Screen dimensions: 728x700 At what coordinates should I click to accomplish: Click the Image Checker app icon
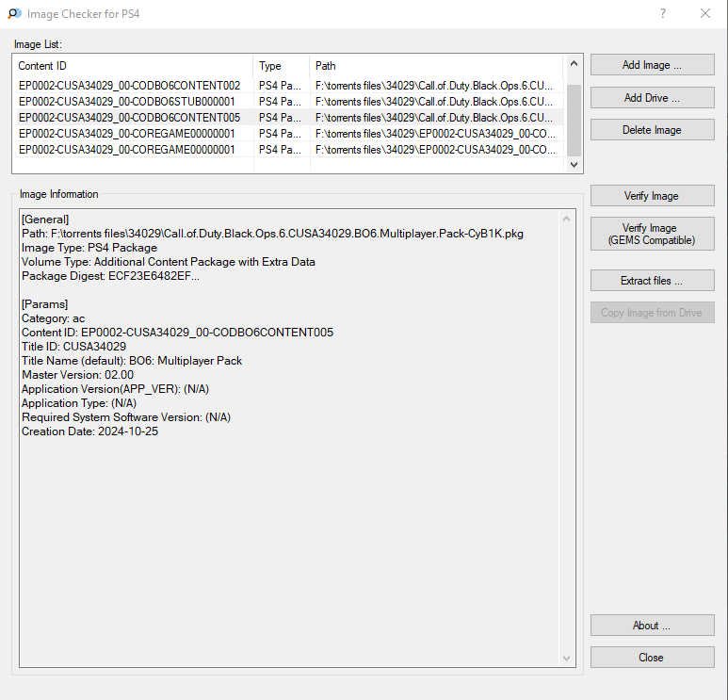14,13
